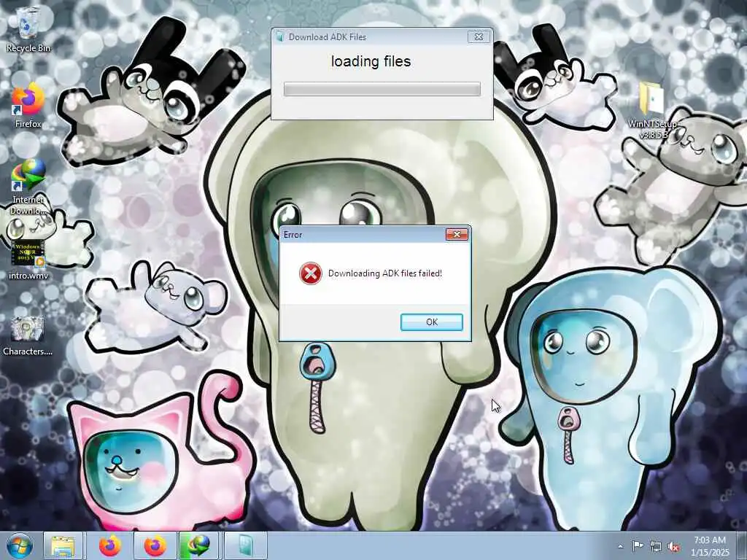Switch to the WinNTSetup taskbar button

pyautogui.click(x=245, y=545)
